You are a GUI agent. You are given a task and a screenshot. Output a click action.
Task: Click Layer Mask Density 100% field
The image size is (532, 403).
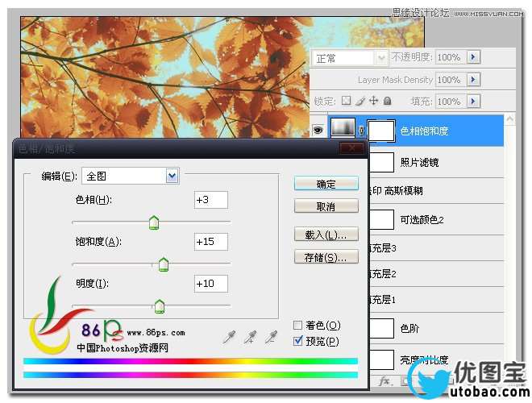[x=451, y=80]
